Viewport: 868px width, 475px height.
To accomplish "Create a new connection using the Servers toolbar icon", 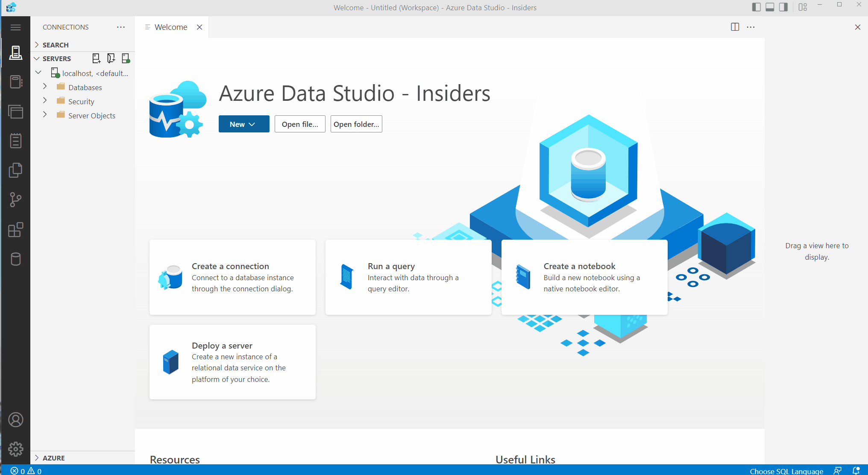I will tap(96, 58).
